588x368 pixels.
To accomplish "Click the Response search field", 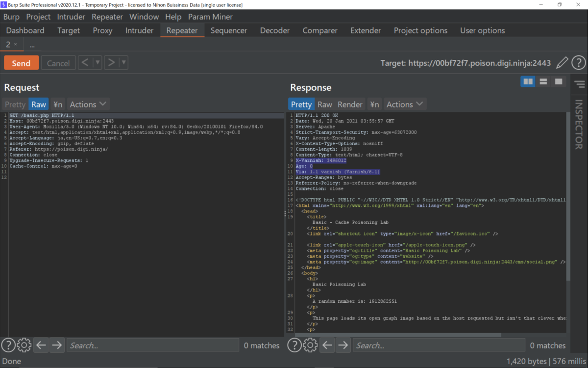I will (x=439, y=345).
